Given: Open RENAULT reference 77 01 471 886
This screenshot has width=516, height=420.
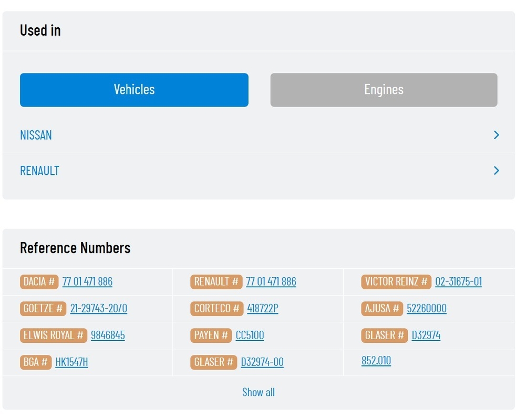Looking at the screenshot, I should click(x=271, y=281).
